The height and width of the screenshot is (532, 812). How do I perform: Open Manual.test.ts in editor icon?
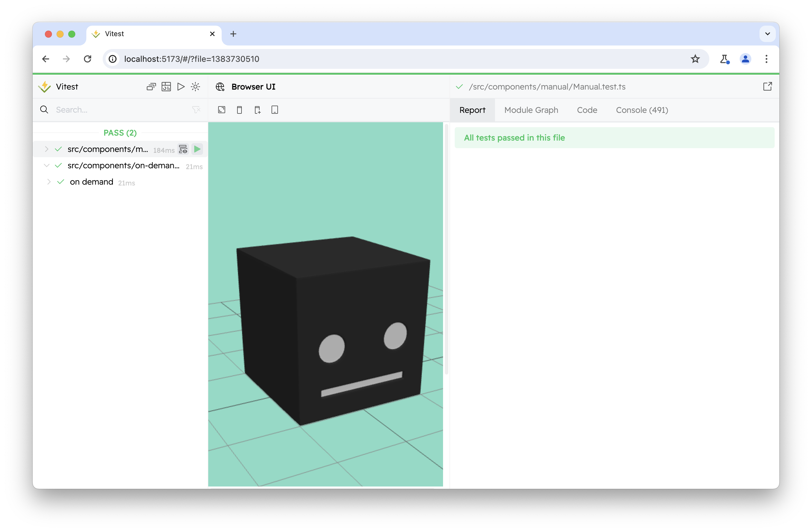click(767, 87)
